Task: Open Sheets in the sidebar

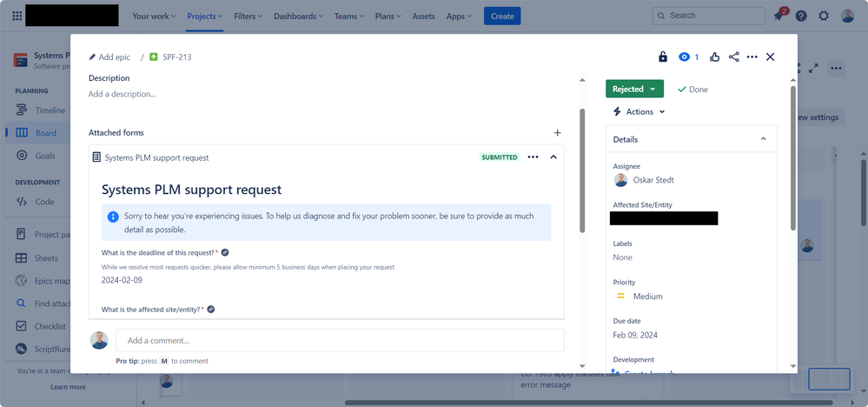Action: click(37, 258)
